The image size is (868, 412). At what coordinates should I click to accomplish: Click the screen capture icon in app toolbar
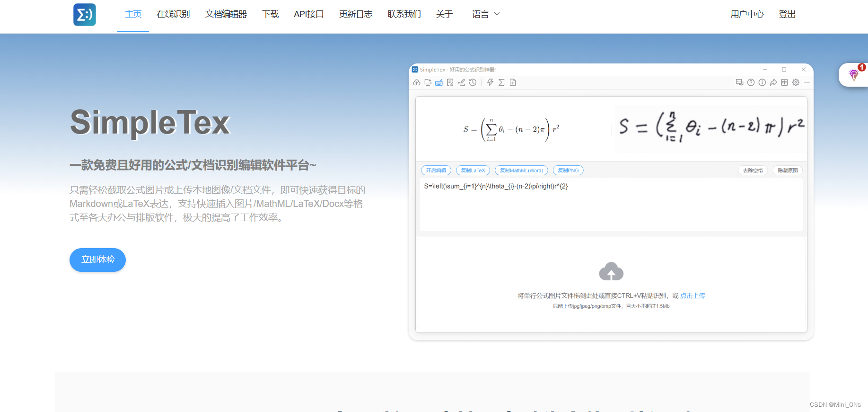click(428, 82)
